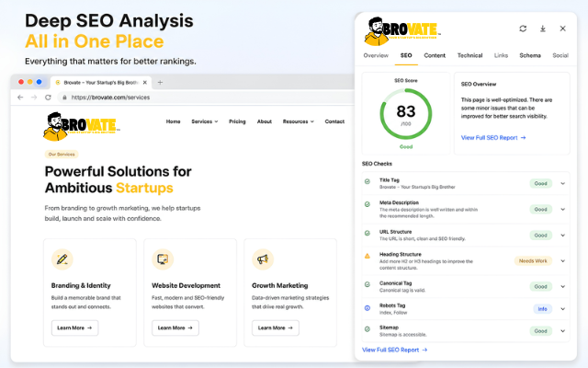The image size is (588, 368).
Task: Click the Growth Marketing megaphone icon
Action: pyautogui.click(x=263, y=259)
